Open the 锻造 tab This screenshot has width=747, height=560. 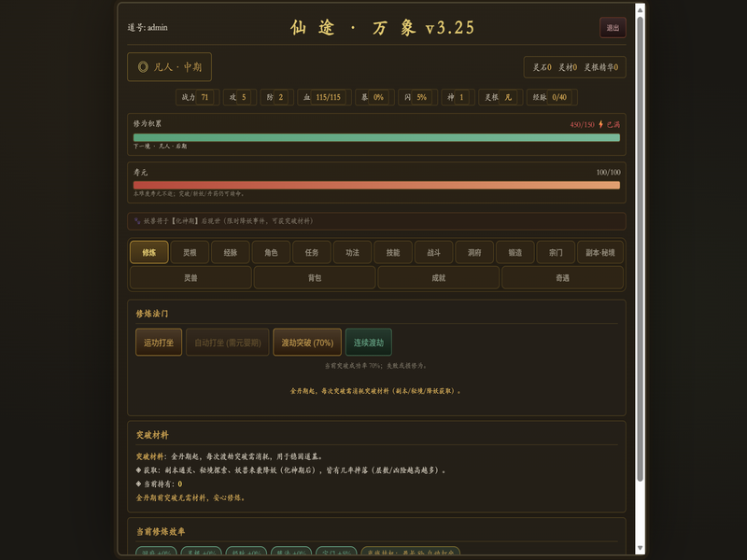click(515, 252)
